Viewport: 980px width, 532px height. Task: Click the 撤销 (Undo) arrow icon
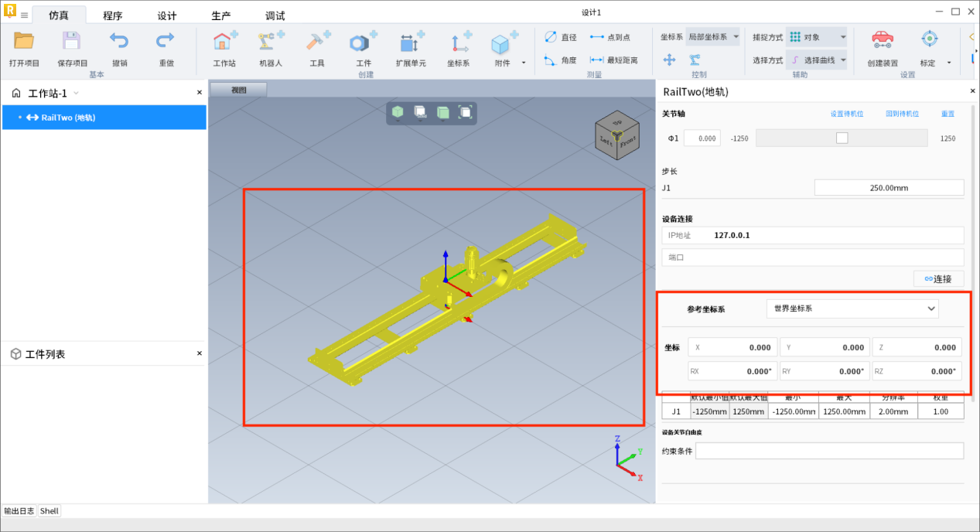pyautogui.click(x=119, y=42)
